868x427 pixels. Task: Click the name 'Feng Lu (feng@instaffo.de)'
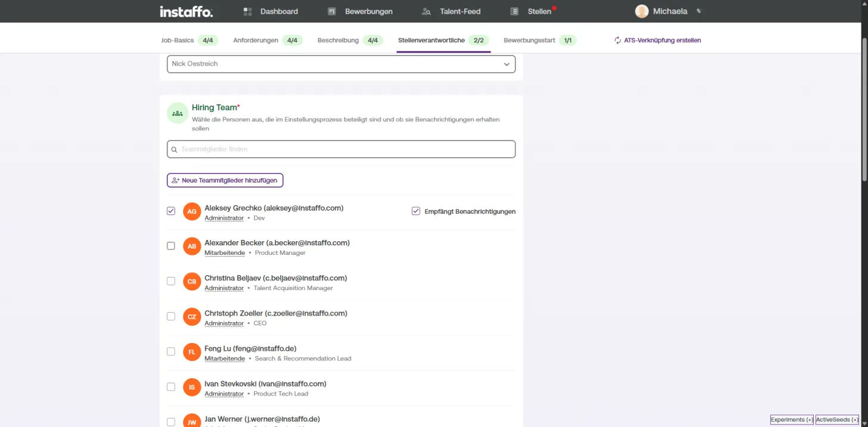(x=250, y=348)
